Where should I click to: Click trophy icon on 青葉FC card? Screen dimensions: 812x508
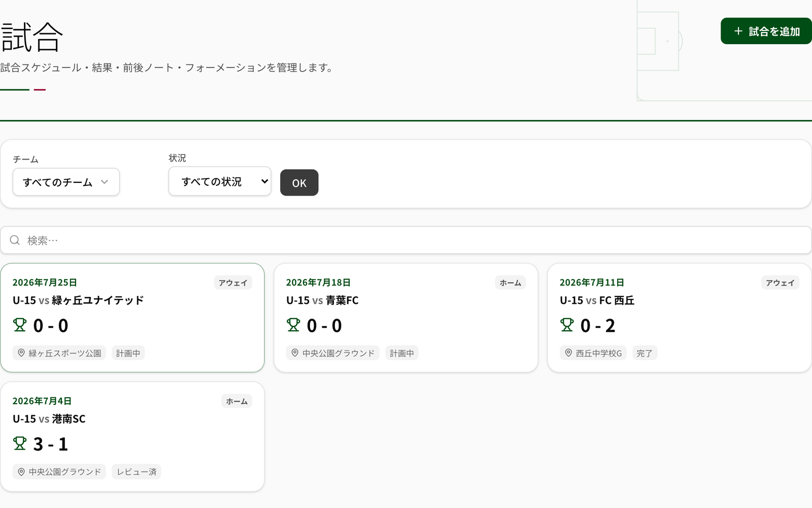(x=293, y=325)
